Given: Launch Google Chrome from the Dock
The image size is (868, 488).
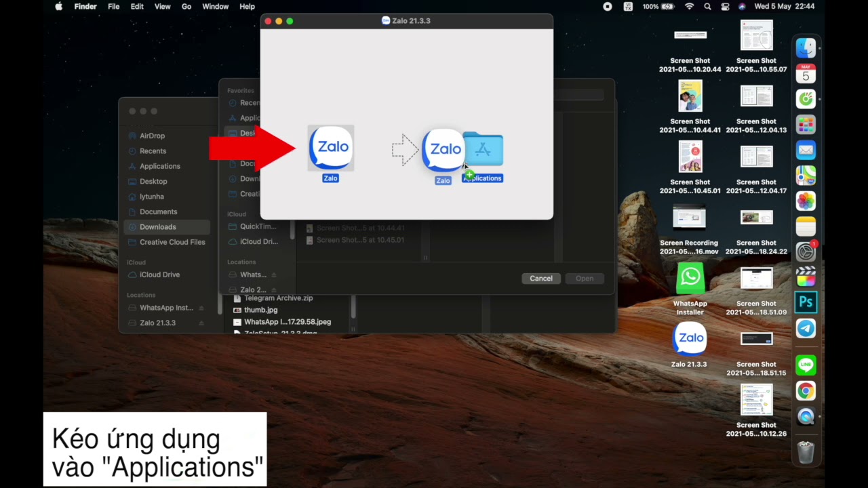Looking at the screenshot, I should [x=806, y=391].
